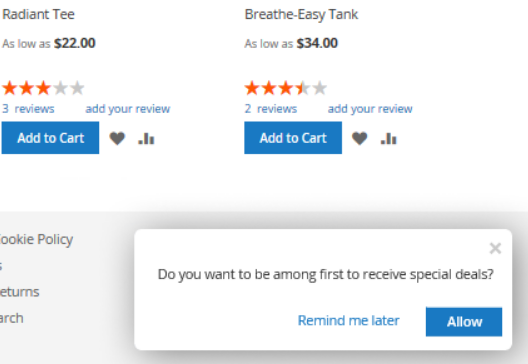The width and height of the screenshot is (528, 364).
Task: Click Breathe-Easy Tank wish list heart icon
Action: 360,138
